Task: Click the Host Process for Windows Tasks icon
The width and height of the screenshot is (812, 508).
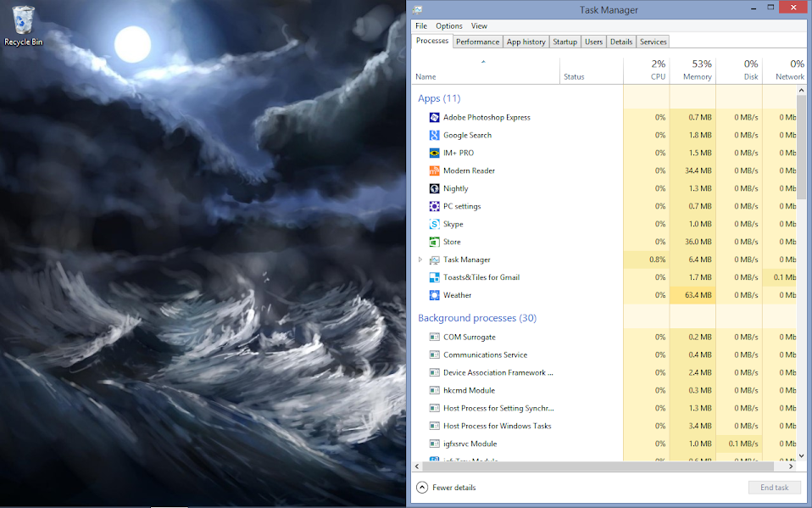Action: [435, 426]
